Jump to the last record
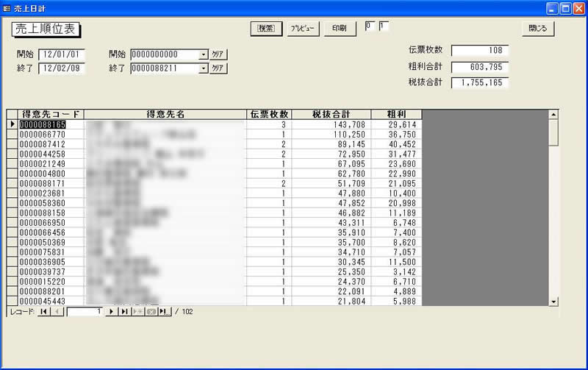 pyautogui.click(x=124, y=312)
